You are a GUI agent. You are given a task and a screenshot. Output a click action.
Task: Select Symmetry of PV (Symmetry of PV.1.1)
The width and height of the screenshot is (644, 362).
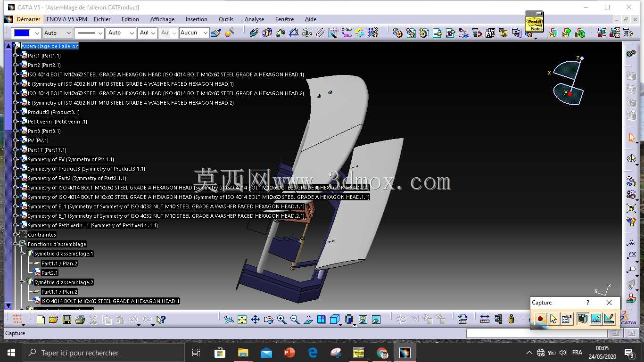[71, 159]
